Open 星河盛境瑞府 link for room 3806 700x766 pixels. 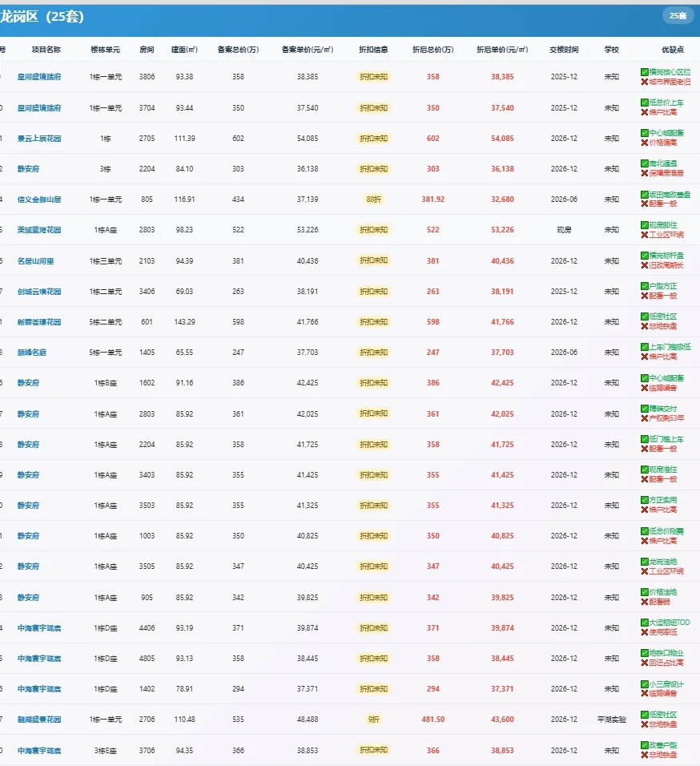pos(39,77)
